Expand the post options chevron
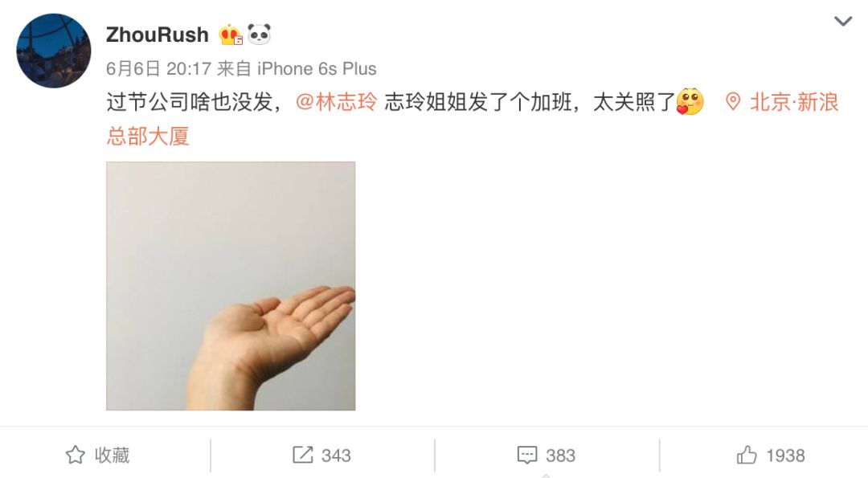Image resolution: width=868 pixels, height=478 pixels. tap(842, 22)
